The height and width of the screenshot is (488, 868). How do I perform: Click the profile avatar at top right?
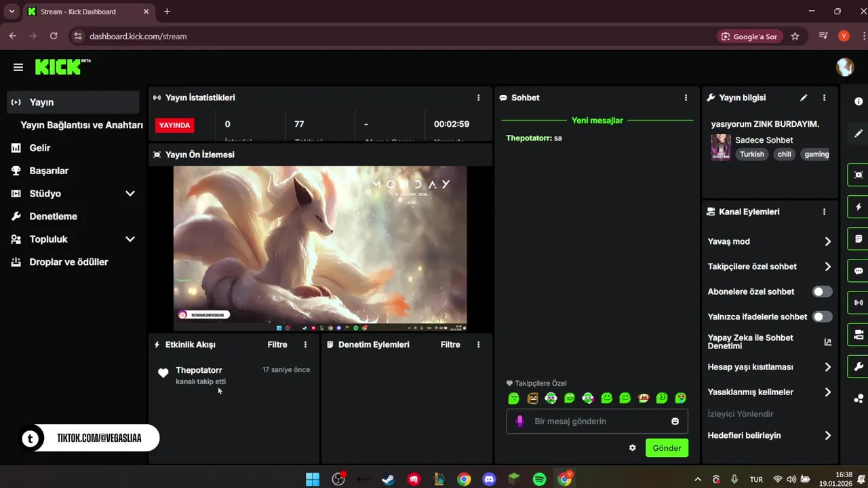(x=845, y=67)
